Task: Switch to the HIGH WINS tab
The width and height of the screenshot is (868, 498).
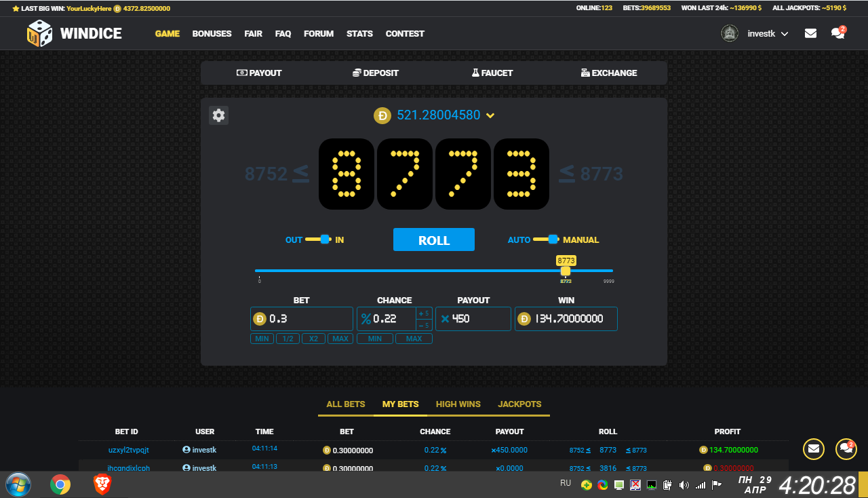Action: point(458,404)
